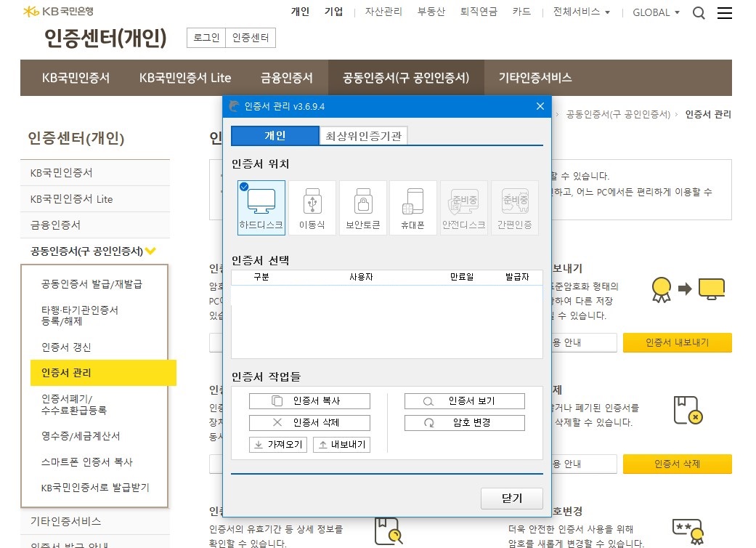Click the KB국민은행 logo
Viewport: 756px width, 548px height.
58,11
